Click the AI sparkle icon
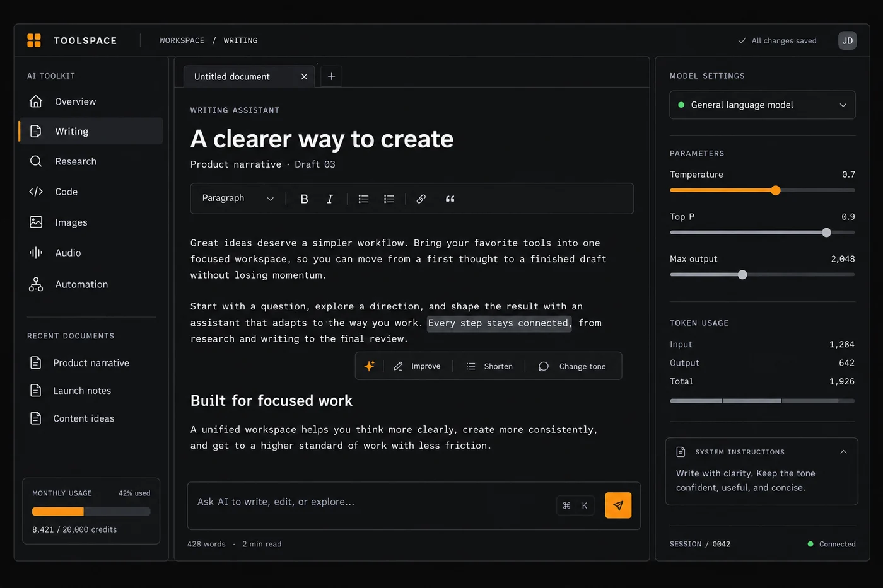Screen dimensions: 883x588 coord(370,366)
